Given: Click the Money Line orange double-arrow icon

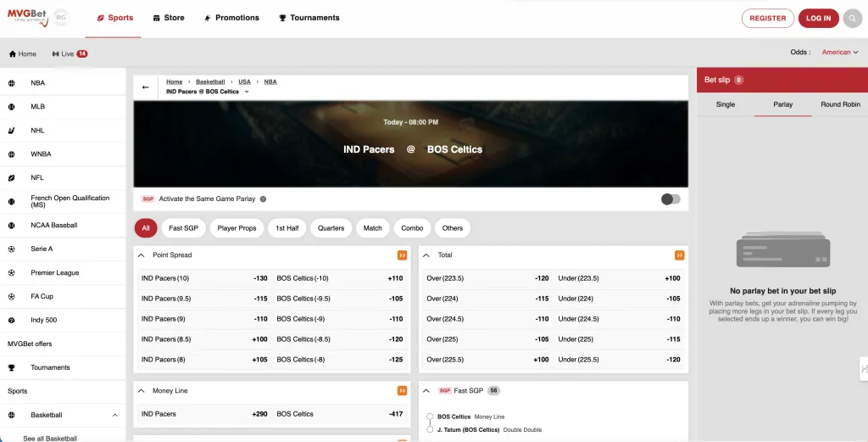Looking at the screenshot, I should point(402,391).
